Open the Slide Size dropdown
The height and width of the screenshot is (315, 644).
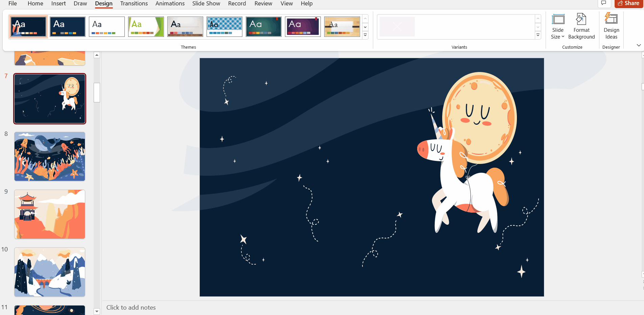558,27
